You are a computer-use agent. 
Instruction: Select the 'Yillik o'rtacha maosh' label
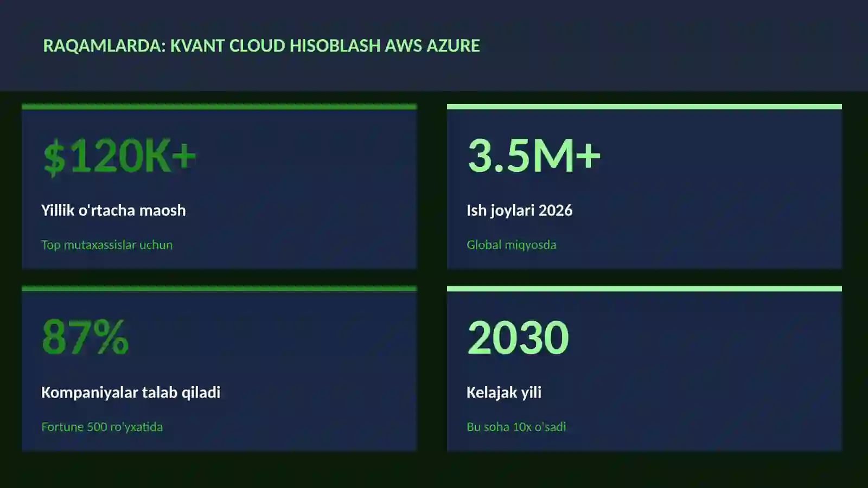pos(113,210)
